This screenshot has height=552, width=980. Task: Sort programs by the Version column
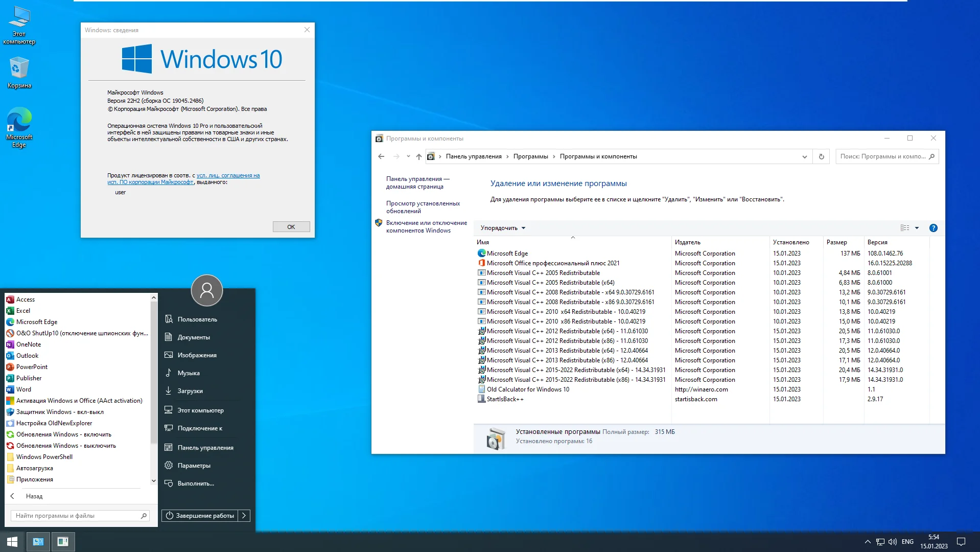click(x=897, y=242)
